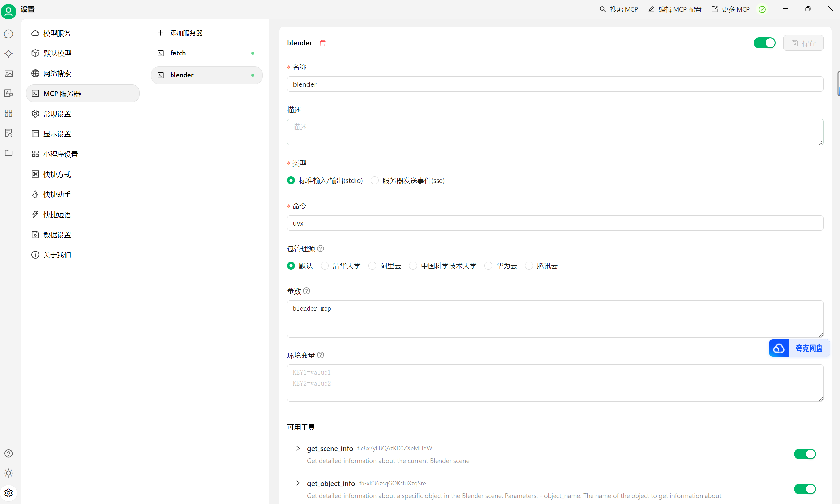The height and width of the screenshot is (504, 840).
Task: Open 编辑 MCP 配置 in top bar
Action: pos(675,9)
